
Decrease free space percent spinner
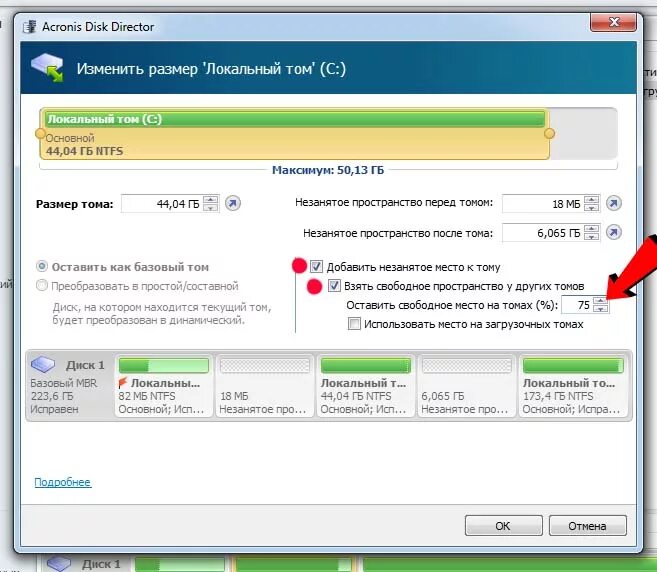[601, 308]
